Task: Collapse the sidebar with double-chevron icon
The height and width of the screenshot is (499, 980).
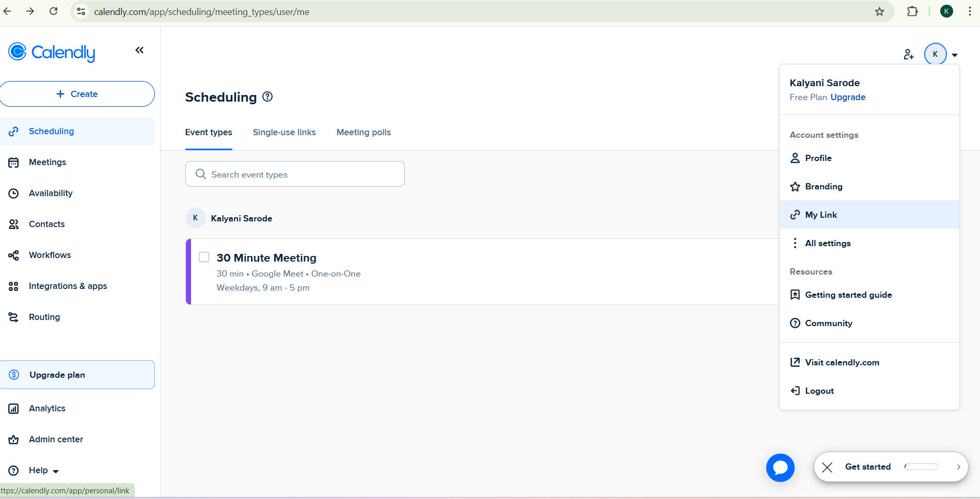Action: point(139,50)
